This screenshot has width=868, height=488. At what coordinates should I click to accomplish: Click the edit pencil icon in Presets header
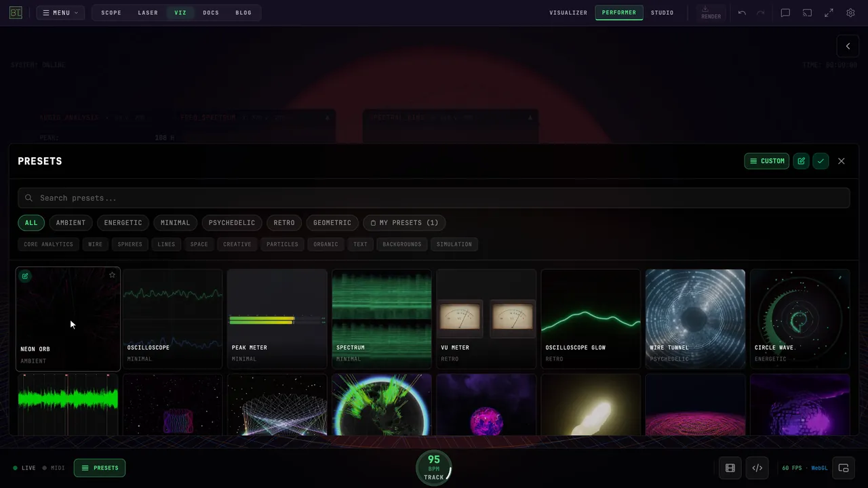[x=801, y=161]
